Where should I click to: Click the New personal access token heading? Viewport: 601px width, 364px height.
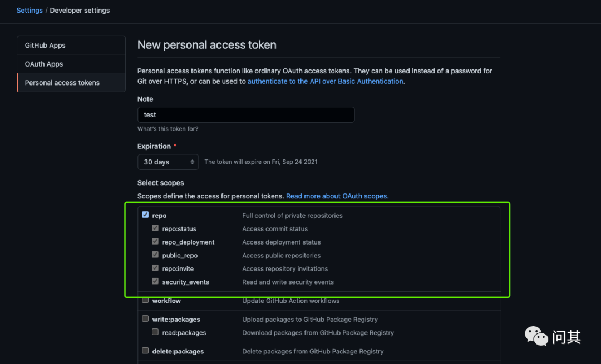[206, 45]
